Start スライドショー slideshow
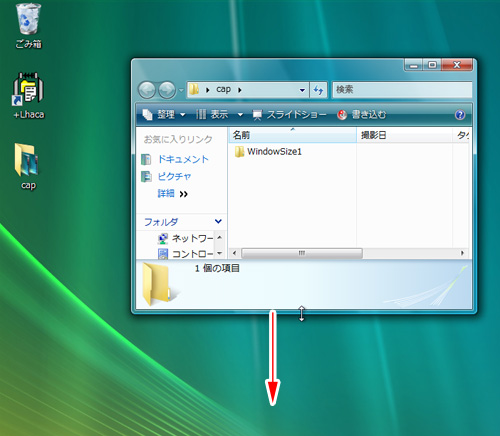Image resolution: width=500 pixels, height=436 pixels. (x=289, y=115)
